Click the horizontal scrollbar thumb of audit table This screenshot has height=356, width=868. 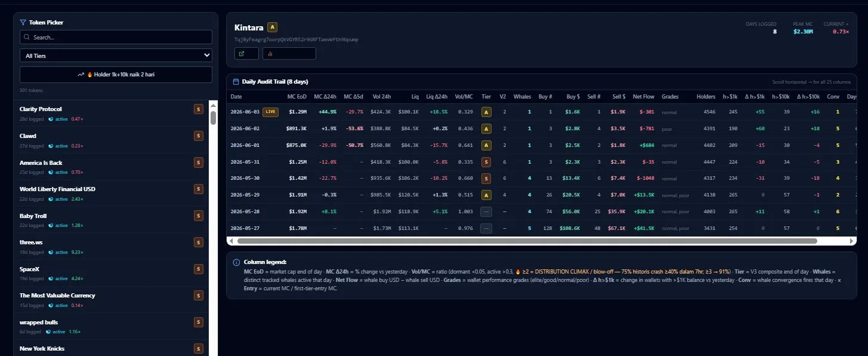[x=527, y=241]
